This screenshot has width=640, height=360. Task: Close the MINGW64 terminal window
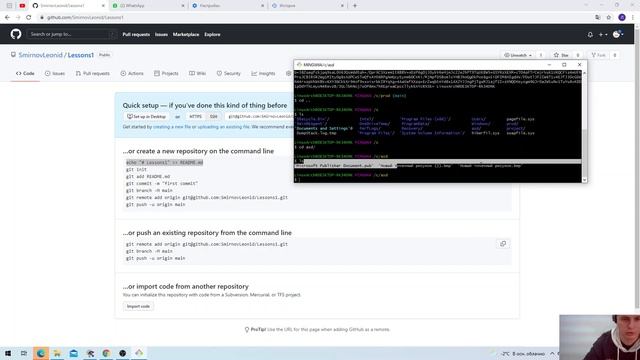point(579,64)
